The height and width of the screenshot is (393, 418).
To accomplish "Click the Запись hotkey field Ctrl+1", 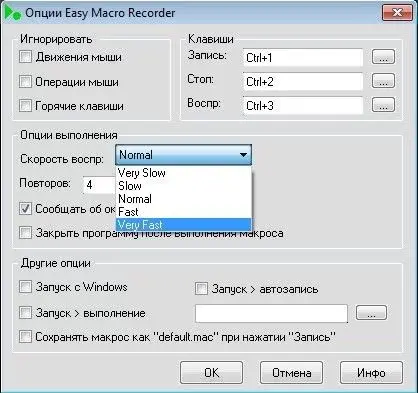I will click(x=303, y=58).
